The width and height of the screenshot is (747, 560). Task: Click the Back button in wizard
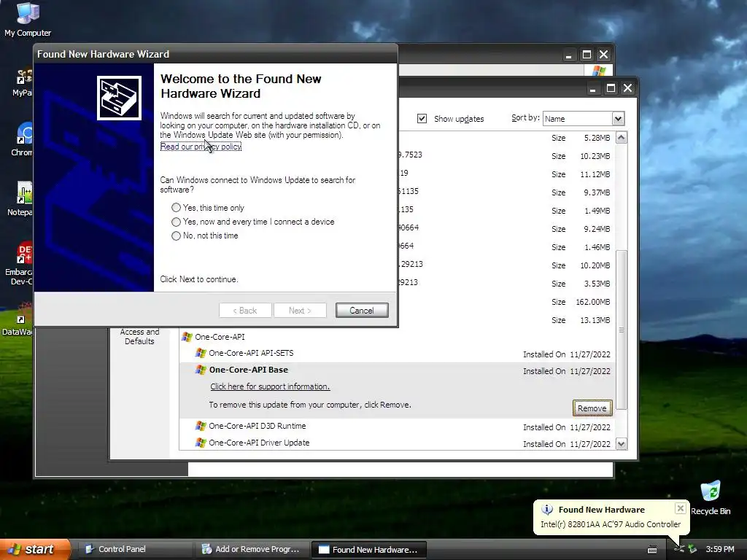coord(245,311)
